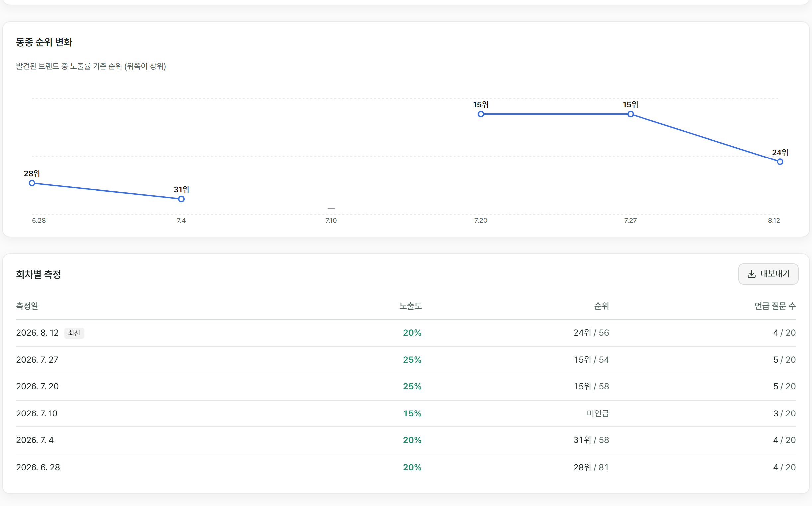Image resolution: width=812 pixels, height=506 pixels.
Task: Click the 25% value in the 2026. 7. 27 row
Action: tap(412, 360)
